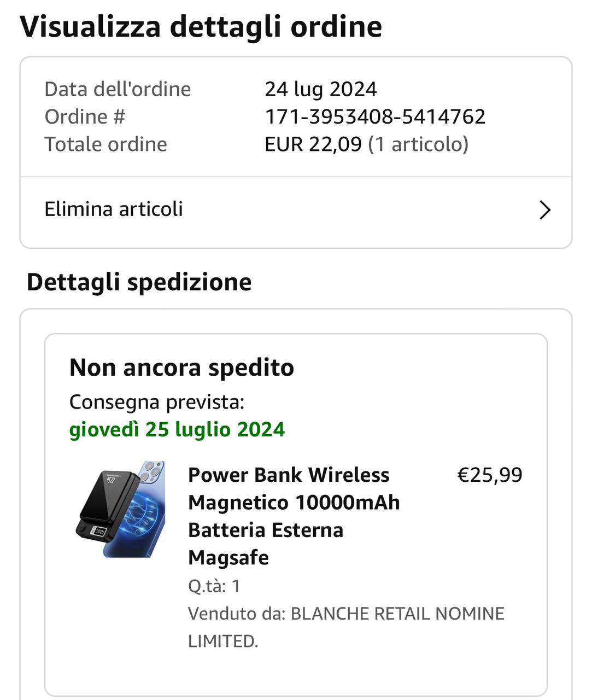Click the item price €25,99
Screen dimensions: 592x700
coord(490,475)
